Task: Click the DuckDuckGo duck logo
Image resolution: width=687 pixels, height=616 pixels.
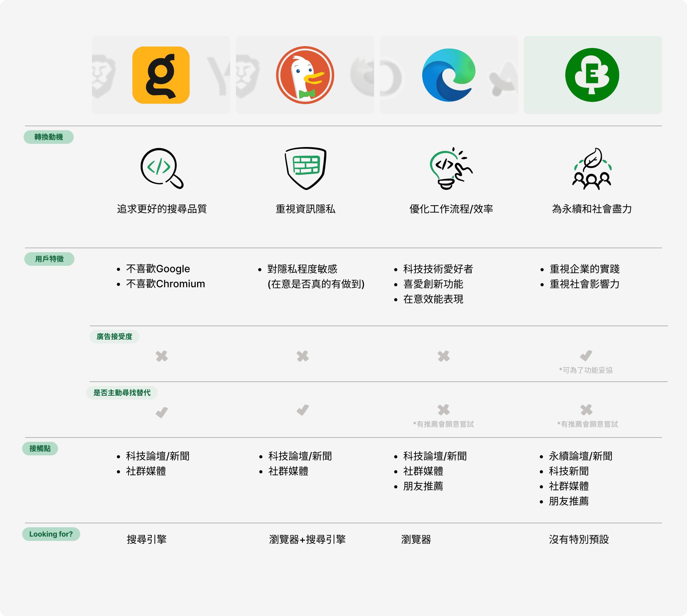Action: pos(305,75)
